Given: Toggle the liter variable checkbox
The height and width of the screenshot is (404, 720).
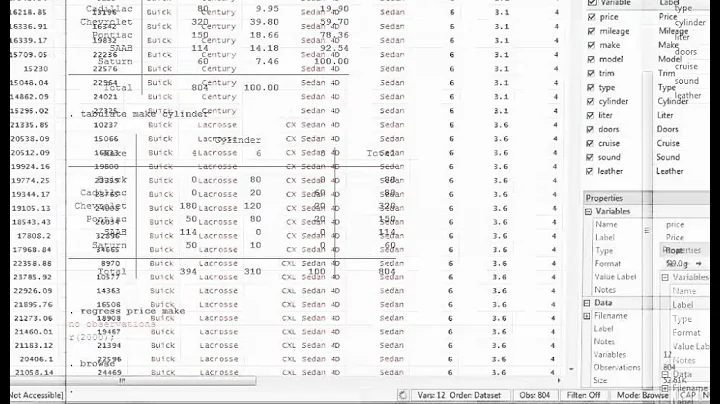Looking at the screenshot, I should [591, 115].
